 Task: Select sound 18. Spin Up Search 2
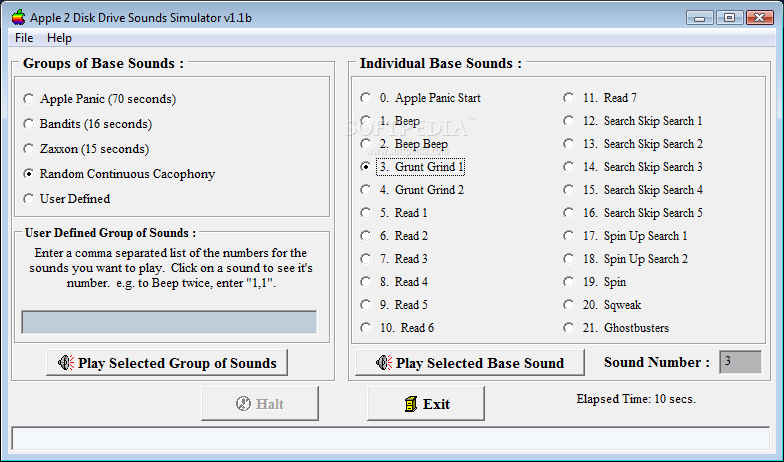[626, 259]
